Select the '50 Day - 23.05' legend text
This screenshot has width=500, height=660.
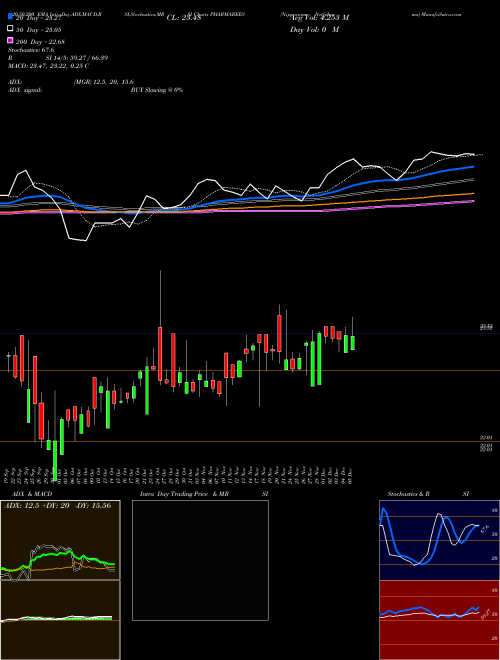[x=39, y=29]
